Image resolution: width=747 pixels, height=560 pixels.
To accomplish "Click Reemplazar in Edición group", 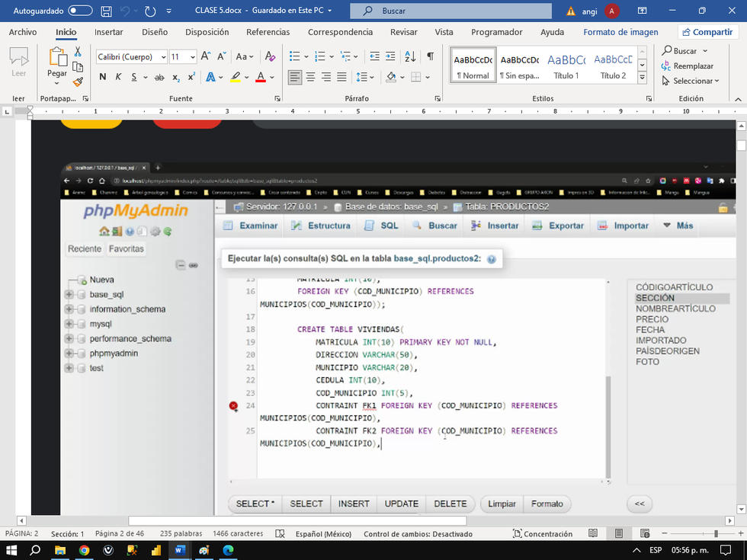I will 688,66.
